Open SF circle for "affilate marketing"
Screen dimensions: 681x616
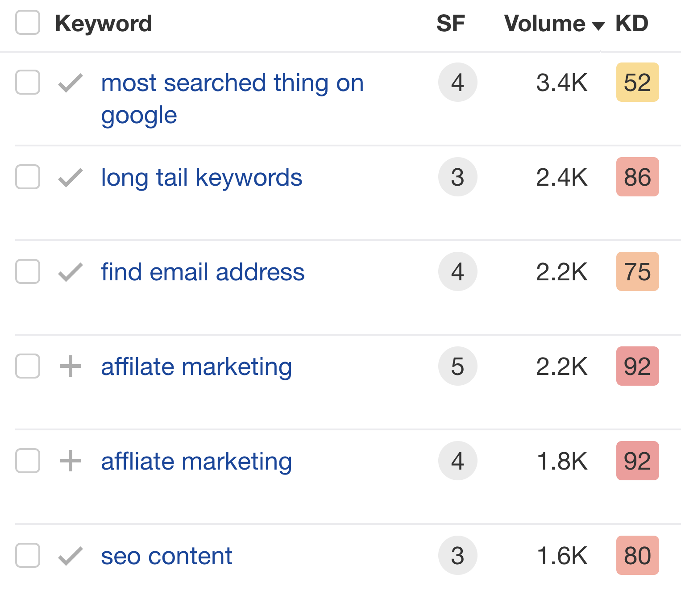pos(457,366)
